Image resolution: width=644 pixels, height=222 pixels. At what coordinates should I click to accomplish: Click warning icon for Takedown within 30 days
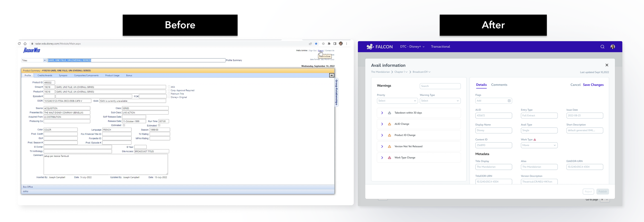[x=389, y=113]
